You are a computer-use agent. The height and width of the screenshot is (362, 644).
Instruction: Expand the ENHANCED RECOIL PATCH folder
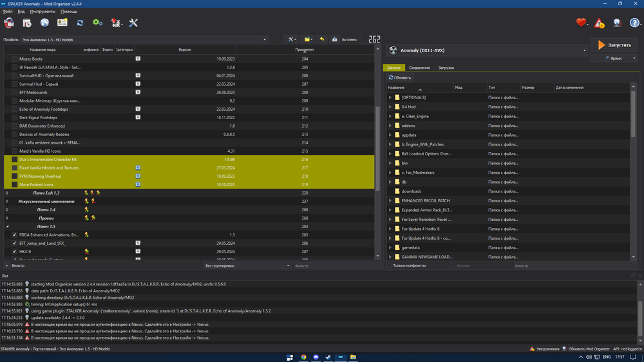click(390, 200)
